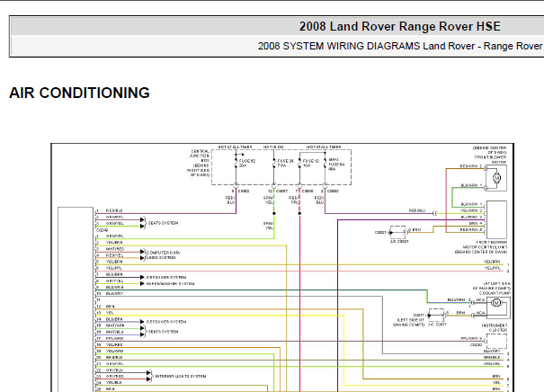Select the Maxi Fuse 64 label
Viewport: 544px width, 392px height.
click(x=336, y=165)
